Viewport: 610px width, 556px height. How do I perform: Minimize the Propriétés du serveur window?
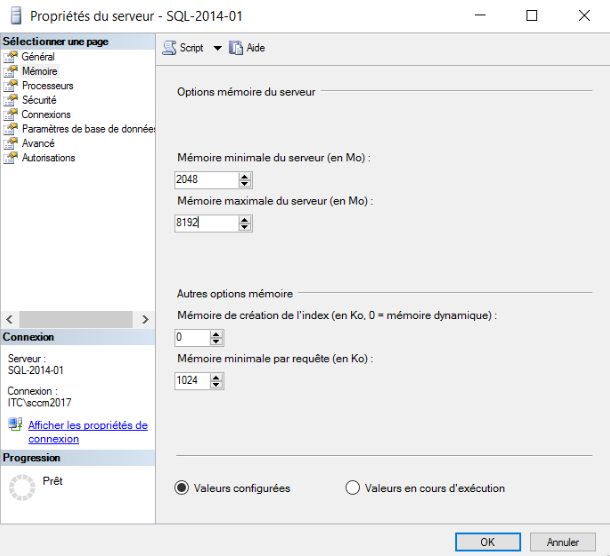coord(480,16)
